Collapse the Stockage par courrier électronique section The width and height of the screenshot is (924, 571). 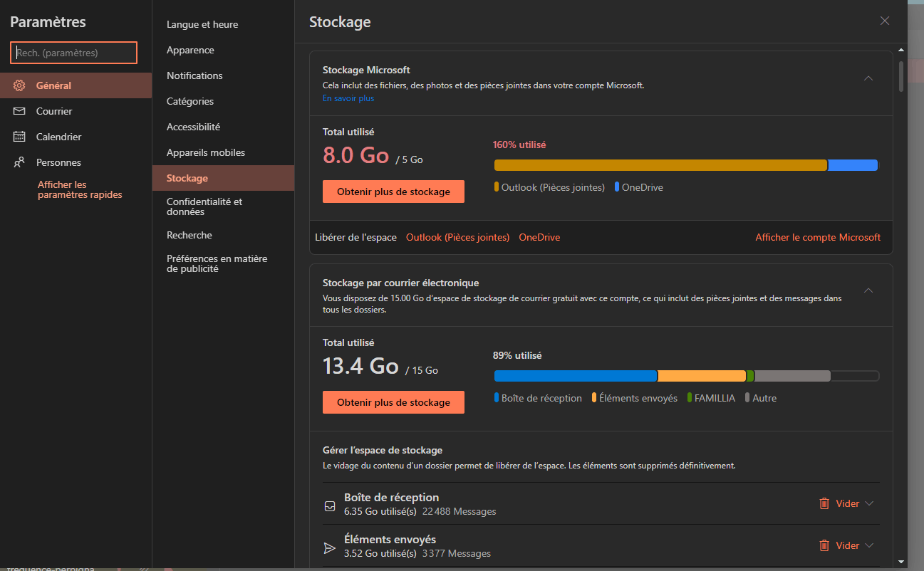[x=868, y=290]
